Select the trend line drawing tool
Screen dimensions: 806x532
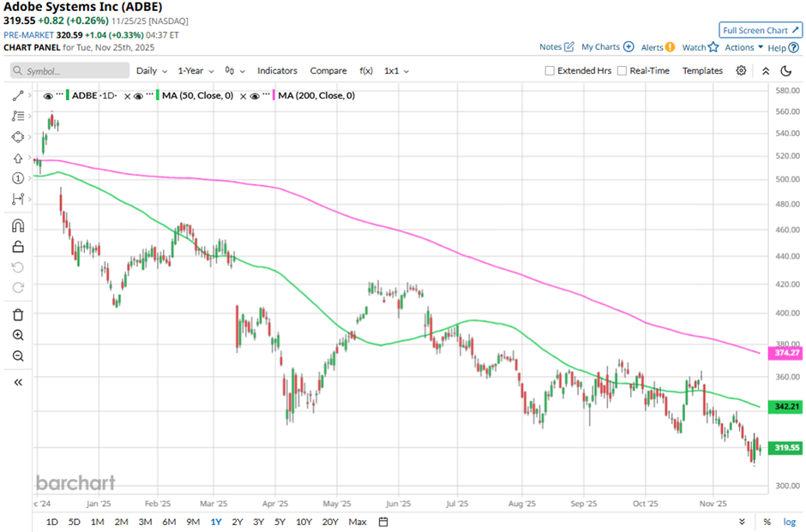pyautogui.click(x=18, y=96)
